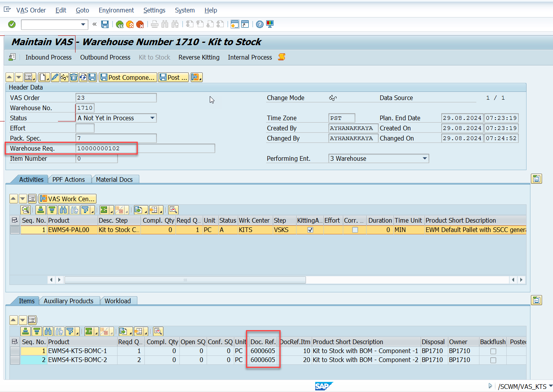Select row EWMS4-KTS-BOMC-1 using its row selector
The width and height of the screenshot is (553, 392).
coord(15,351)
